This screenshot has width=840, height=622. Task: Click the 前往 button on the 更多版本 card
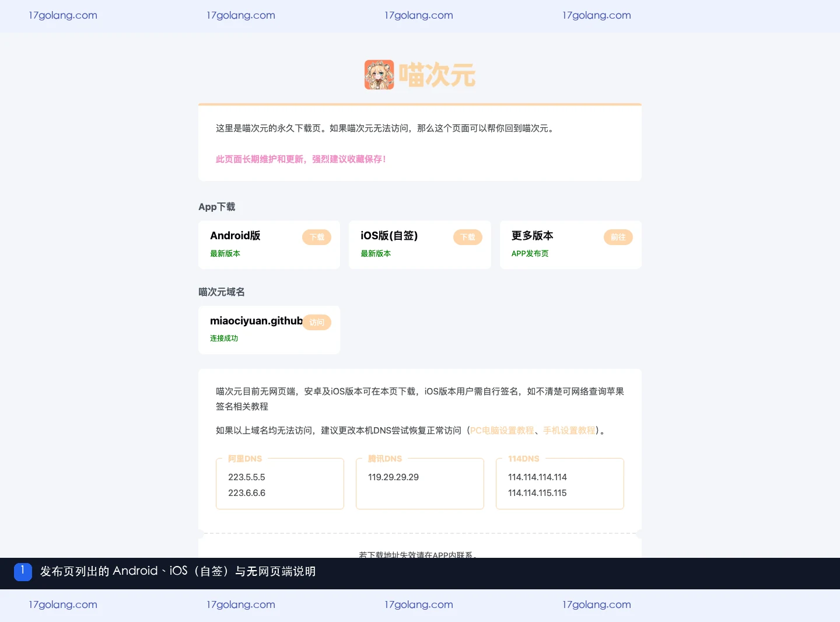coord(618,237)
